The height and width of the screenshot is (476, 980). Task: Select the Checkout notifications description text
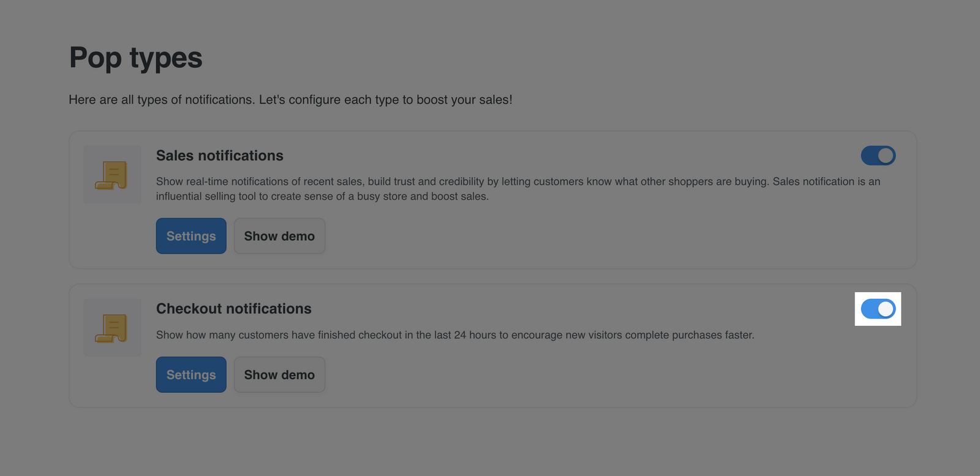[455, 335]
